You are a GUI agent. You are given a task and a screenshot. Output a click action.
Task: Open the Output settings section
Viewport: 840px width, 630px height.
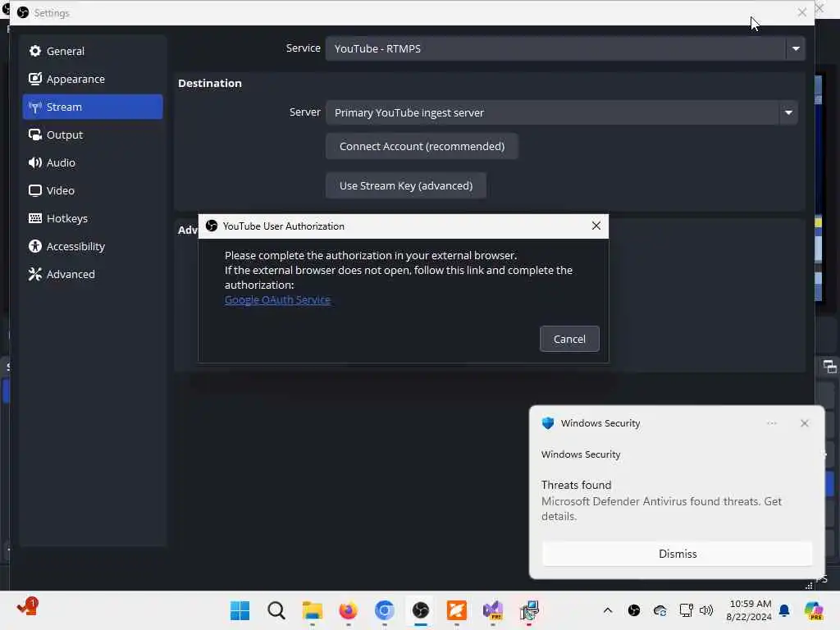pyautogui.click(x=92, y=135)
